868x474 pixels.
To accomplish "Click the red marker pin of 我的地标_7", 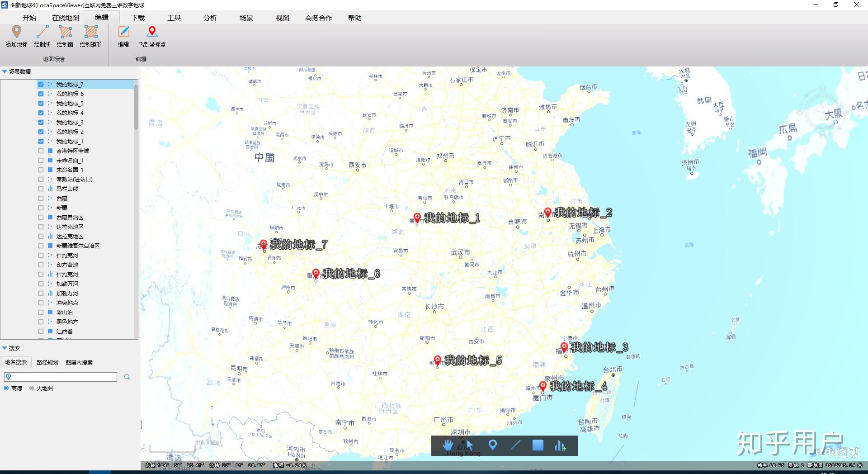I will coord(264,245).
